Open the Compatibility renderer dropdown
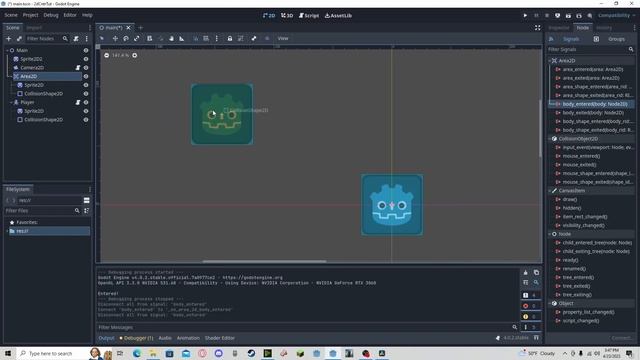Viewport: 640px width, 360px height. click(616, 16)
